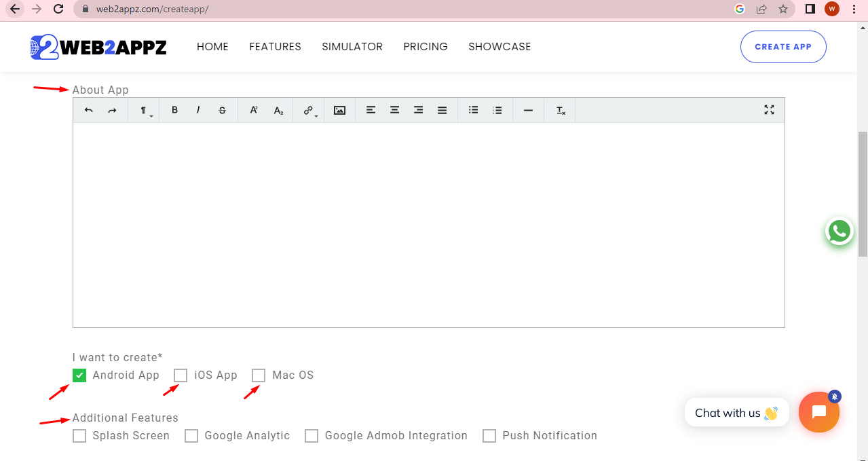Toggle justified text alignment
Screen dimensions: 868x461
point(442,109)
